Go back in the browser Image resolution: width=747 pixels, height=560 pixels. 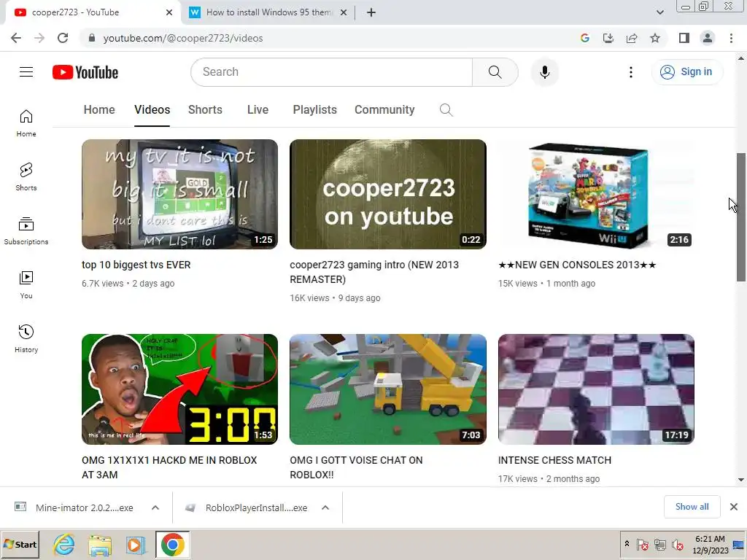pos(16,38)
